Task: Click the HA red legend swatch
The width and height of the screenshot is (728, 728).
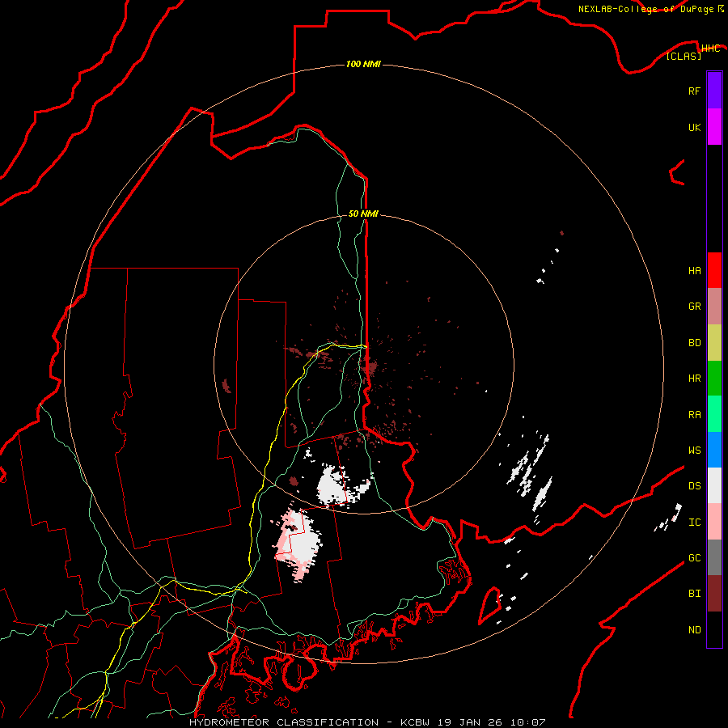Action: 714,270
